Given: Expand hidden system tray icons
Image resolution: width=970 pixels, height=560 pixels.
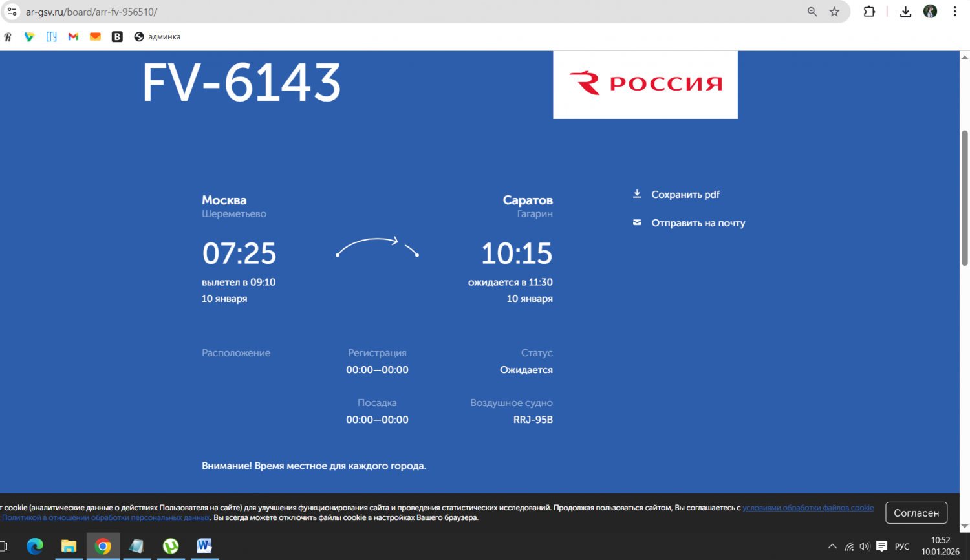Looking at the screenshot, I should 832,546.
